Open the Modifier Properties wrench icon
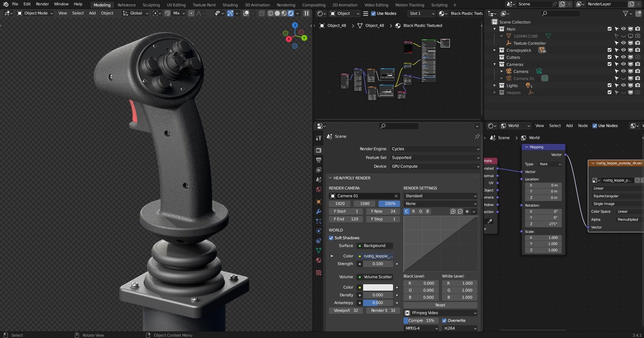 click(318, 211)
